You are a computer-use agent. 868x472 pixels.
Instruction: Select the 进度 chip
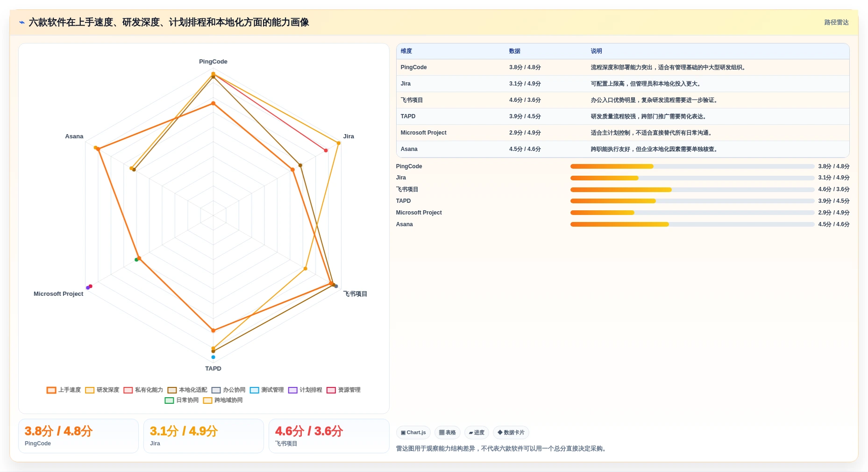[477, 432]
